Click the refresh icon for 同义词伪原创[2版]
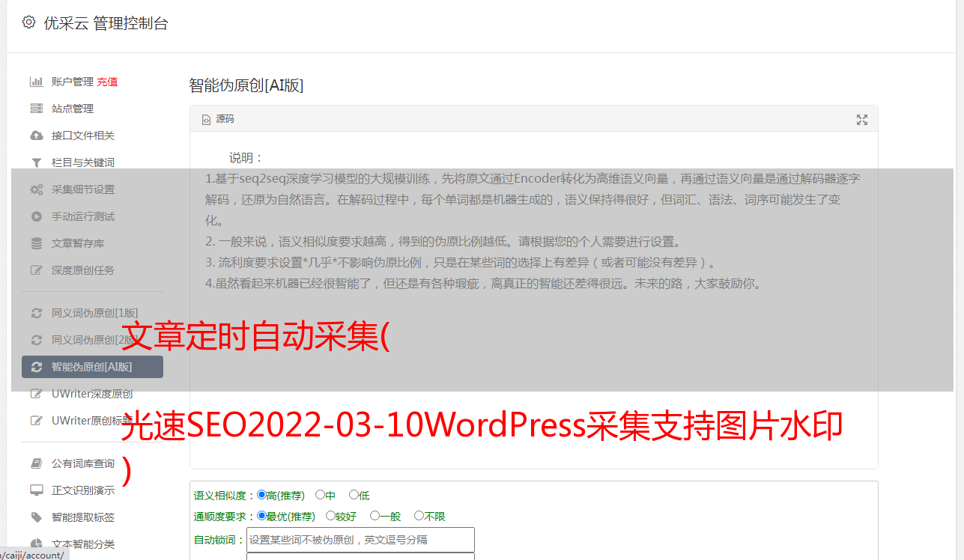Viewport: 964px width, 560px height. click(x=36, y=340)
